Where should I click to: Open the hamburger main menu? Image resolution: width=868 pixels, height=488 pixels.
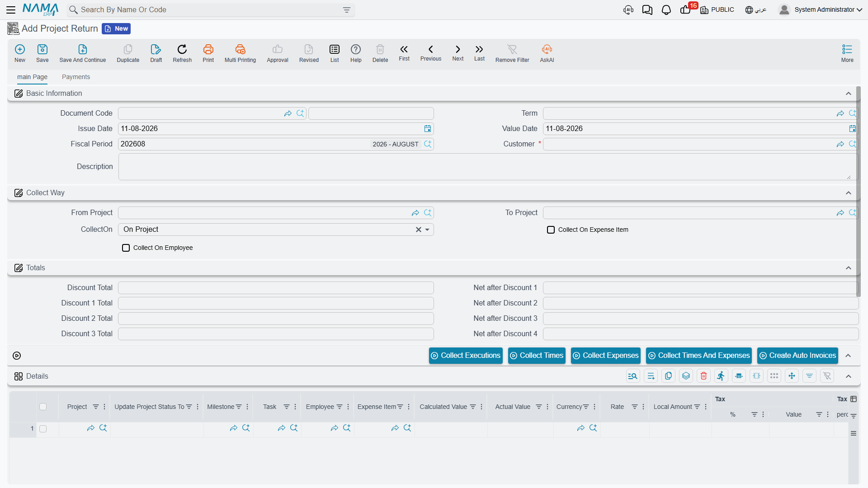(x=11, y=10)
